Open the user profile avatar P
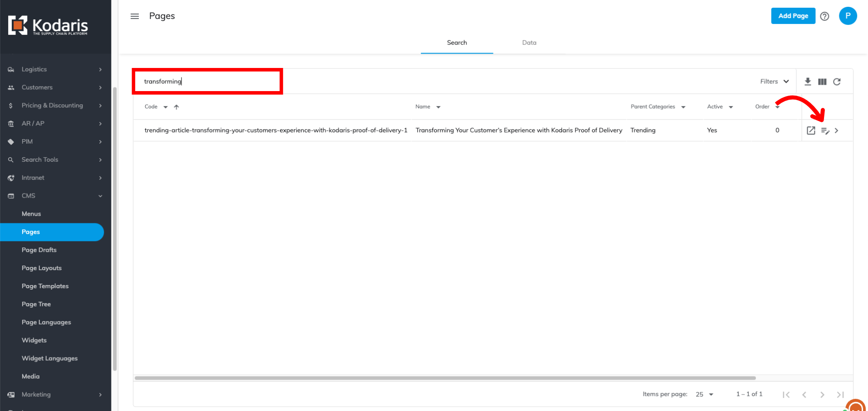Viewport: 868px width, 411px height. tap(848, 16)
